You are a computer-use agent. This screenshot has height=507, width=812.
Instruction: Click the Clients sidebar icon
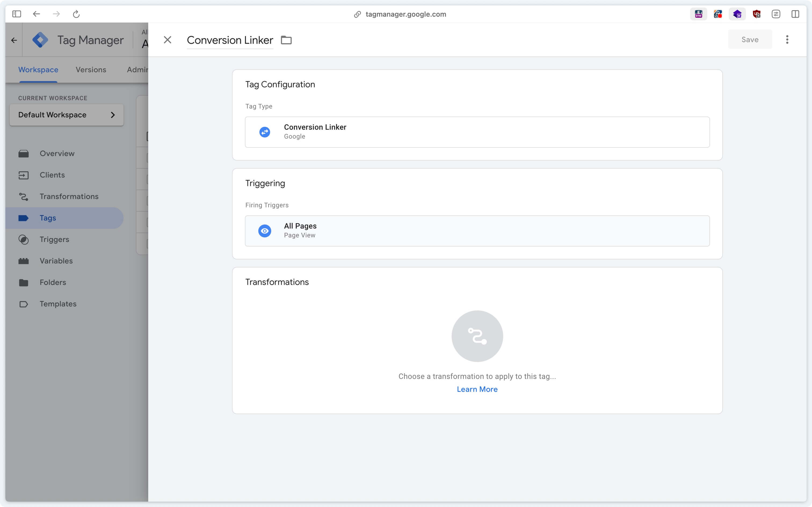23,175
